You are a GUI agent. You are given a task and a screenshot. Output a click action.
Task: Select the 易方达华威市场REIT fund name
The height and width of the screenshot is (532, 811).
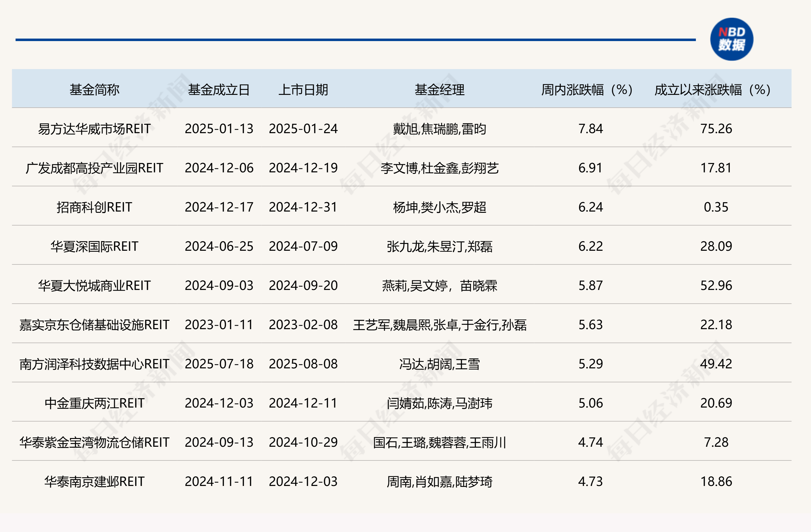tap(94, 129)
